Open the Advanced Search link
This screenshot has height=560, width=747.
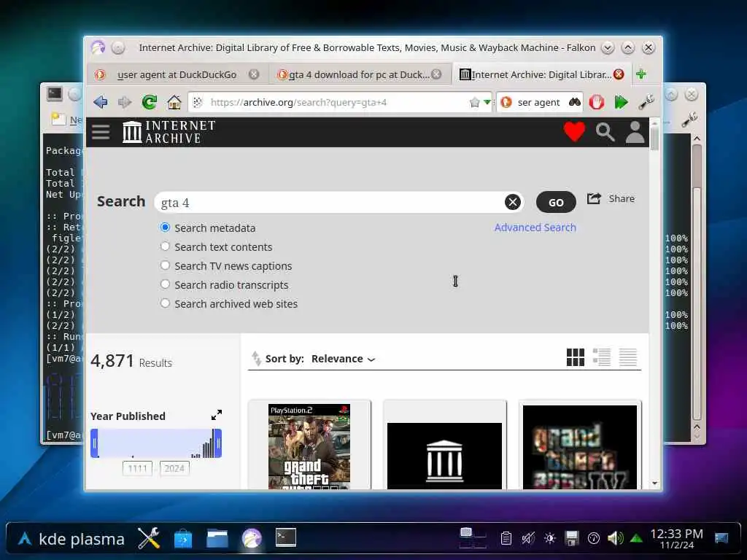[x=535, y=227]
